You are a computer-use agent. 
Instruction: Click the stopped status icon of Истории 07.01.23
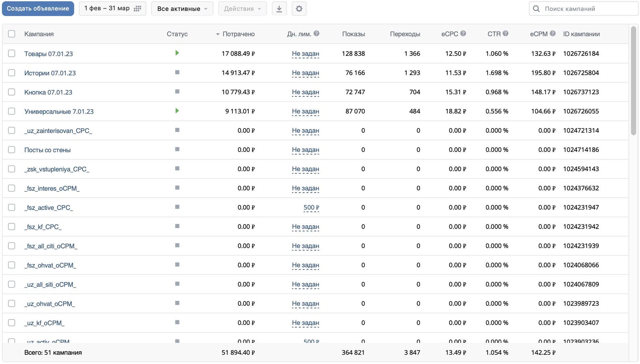coord(177,72)
